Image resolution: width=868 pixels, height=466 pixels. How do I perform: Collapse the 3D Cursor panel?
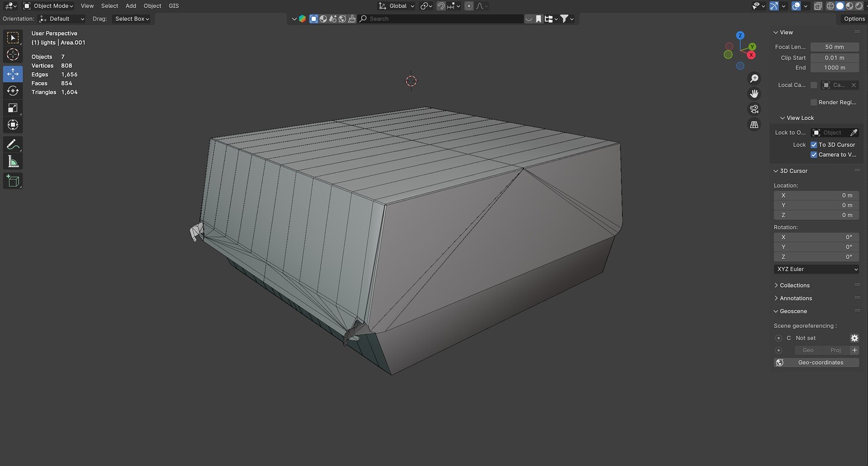pyautogui.click(x=793, y=171)
